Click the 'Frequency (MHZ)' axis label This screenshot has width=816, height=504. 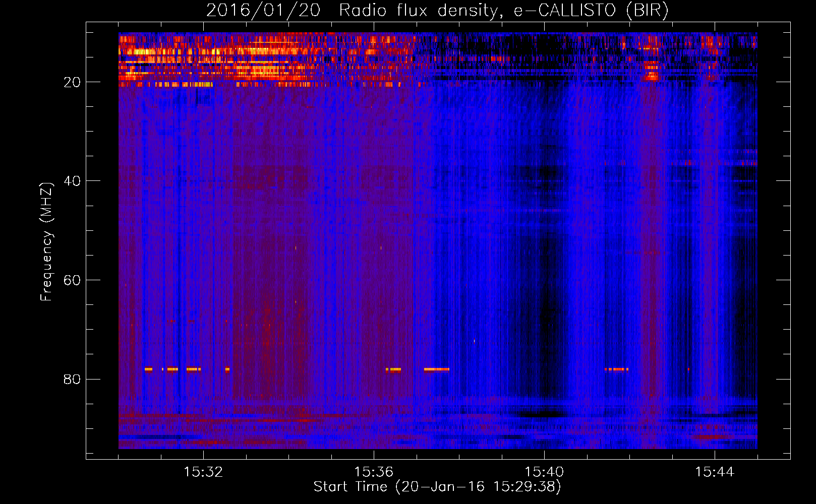[46, 241]
